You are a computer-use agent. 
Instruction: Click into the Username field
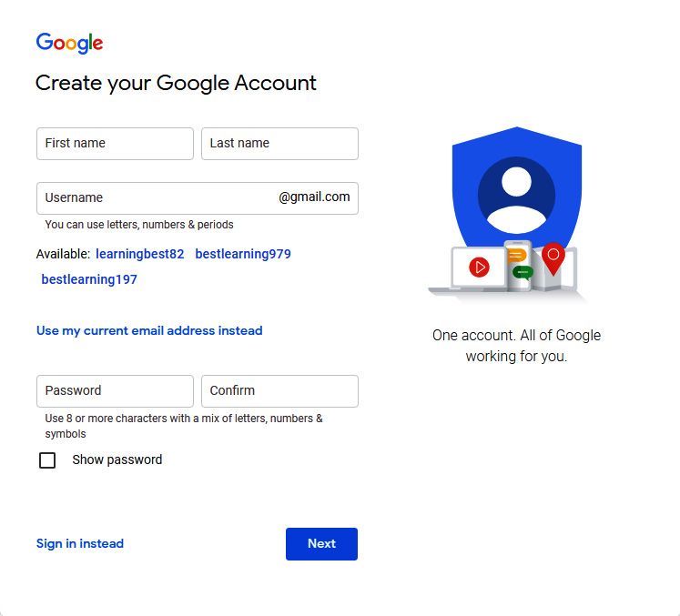coord(198,198)
